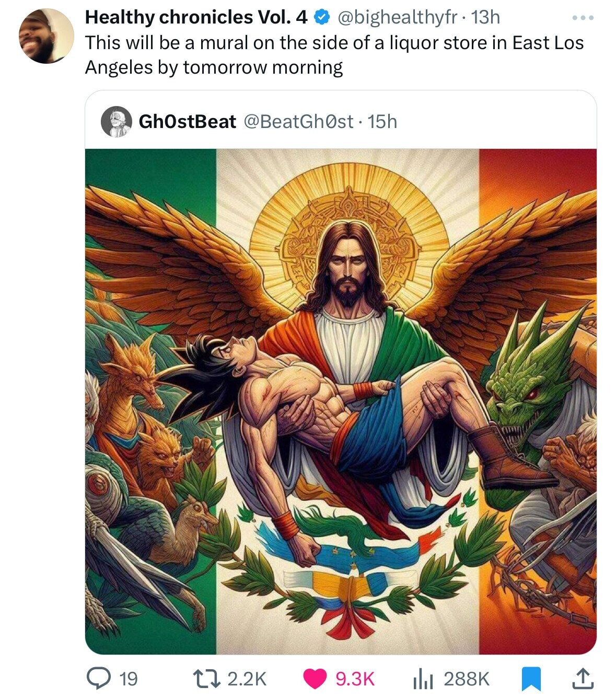Remove the blue bookmark
Image resolution: width=616 pixels, height=699 pixels.
point(531,679)
